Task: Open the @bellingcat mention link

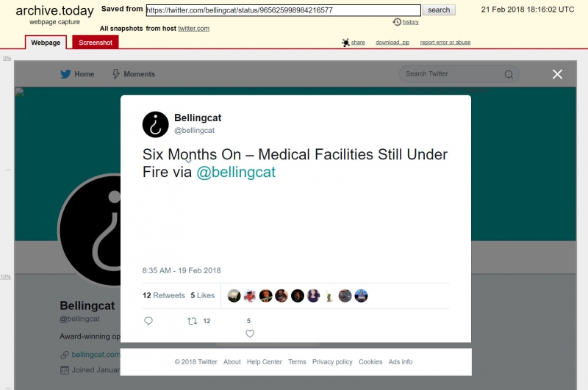Action: (236, 172)
